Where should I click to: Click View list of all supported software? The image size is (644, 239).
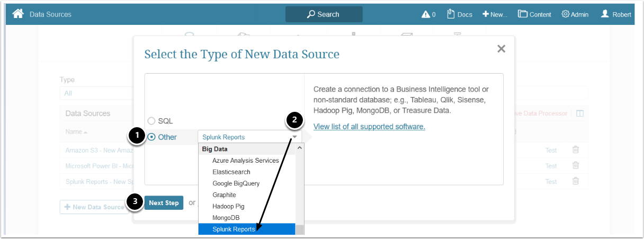pyautogui.click(x=369, y=127)
